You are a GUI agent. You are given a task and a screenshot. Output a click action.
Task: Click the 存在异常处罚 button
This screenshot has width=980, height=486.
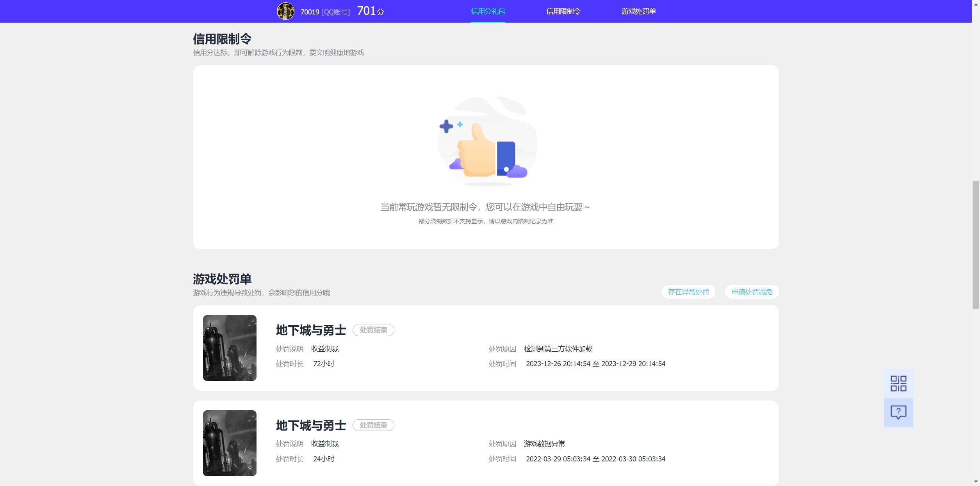pyautogui.click(x=688, y=292)
